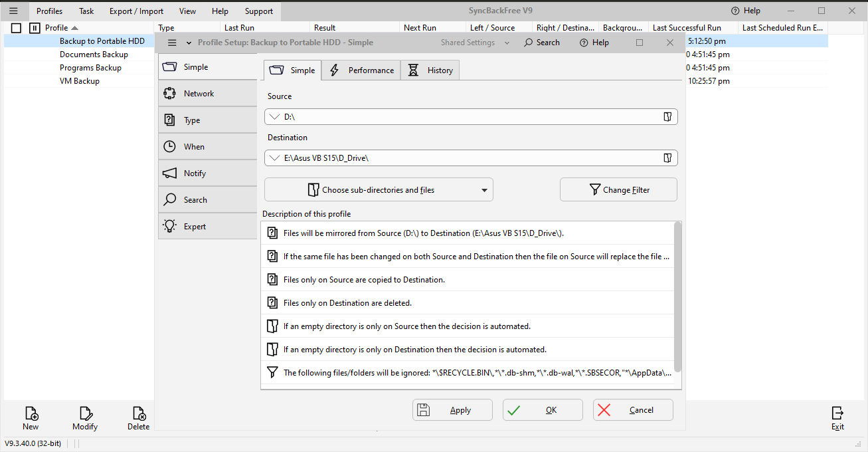
Task: Click the Last Run column header
Action: [265, 28]
